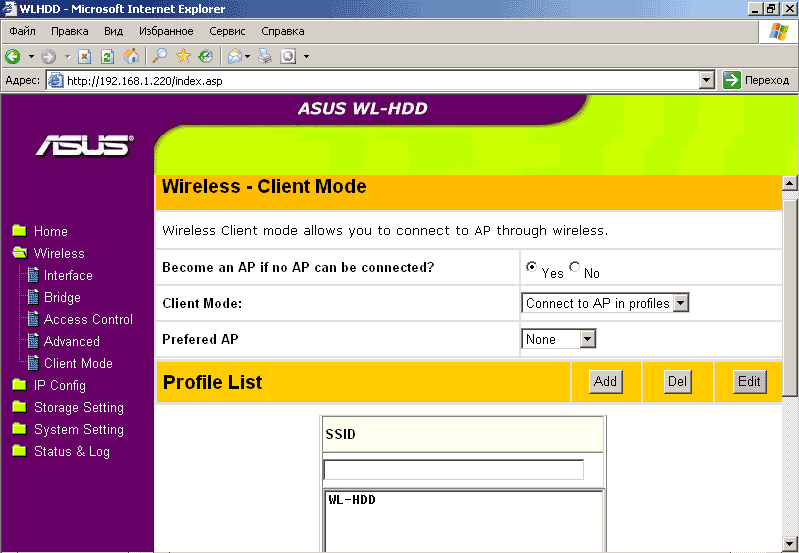Image resolution: width=799 pixels, height=553 pixels.
Task: Open the address bar history dropdown arrow
Action: tap(706, 80)
